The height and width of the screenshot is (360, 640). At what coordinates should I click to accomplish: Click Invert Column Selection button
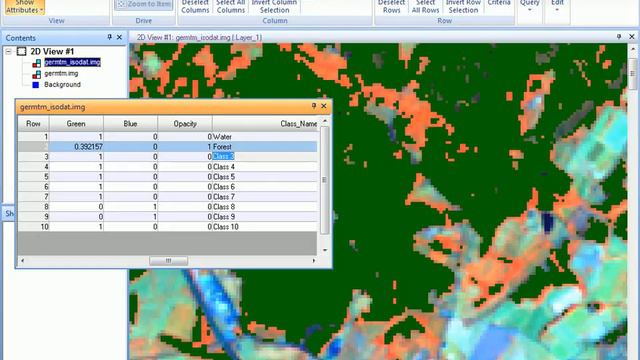pos(274,7)
